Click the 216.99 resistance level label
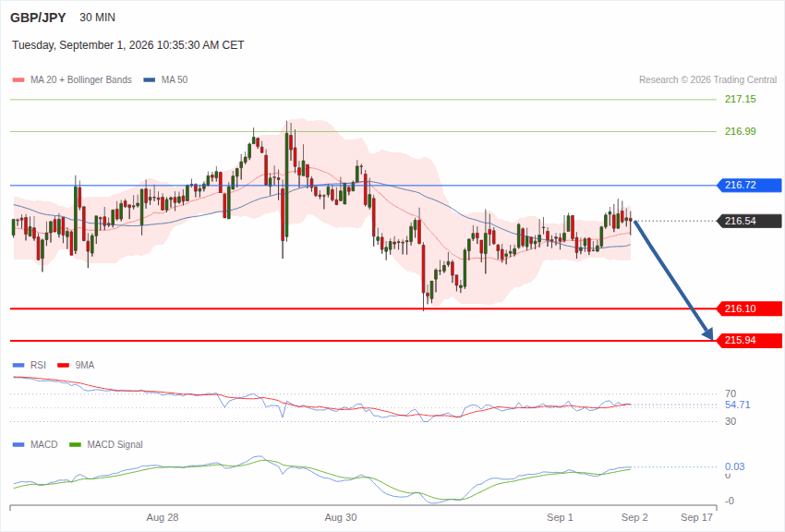 pos(741,132)
